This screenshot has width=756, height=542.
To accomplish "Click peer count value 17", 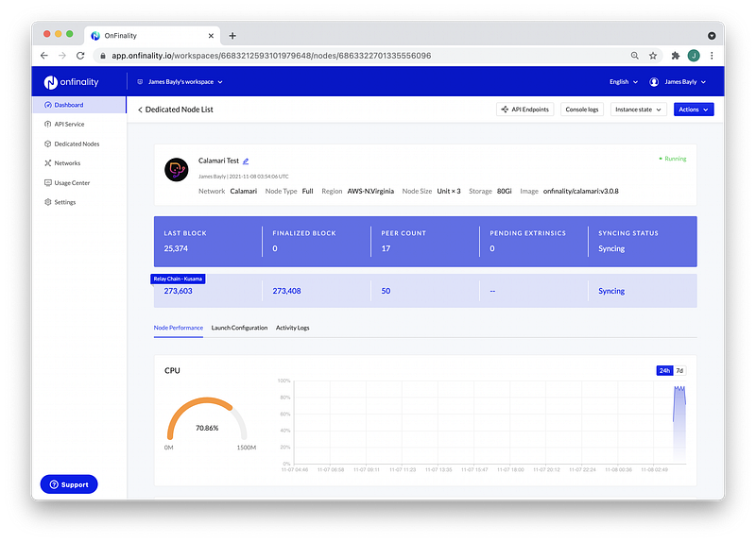I will click(x=386, y=248).
